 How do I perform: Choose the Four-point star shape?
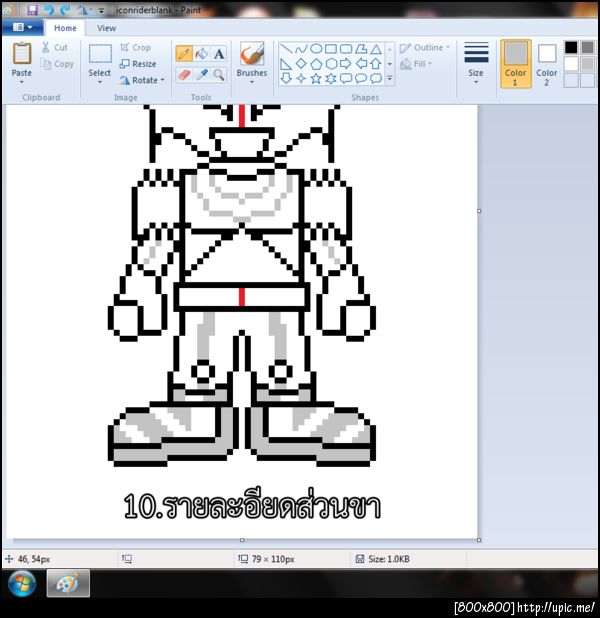pos(301,78)
